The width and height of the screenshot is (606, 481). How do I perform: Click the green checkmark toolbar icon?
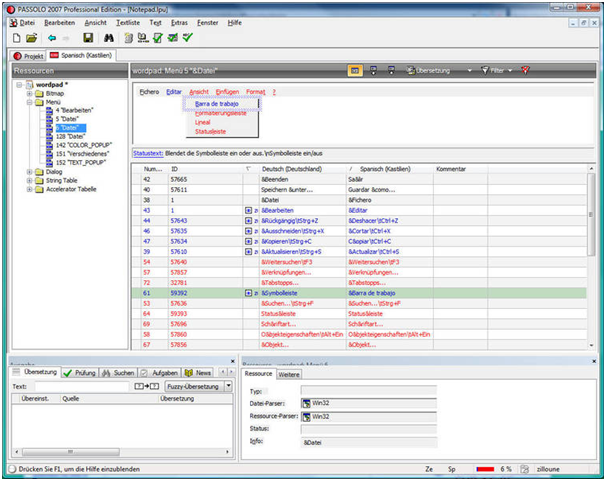(x=187, y=38)
